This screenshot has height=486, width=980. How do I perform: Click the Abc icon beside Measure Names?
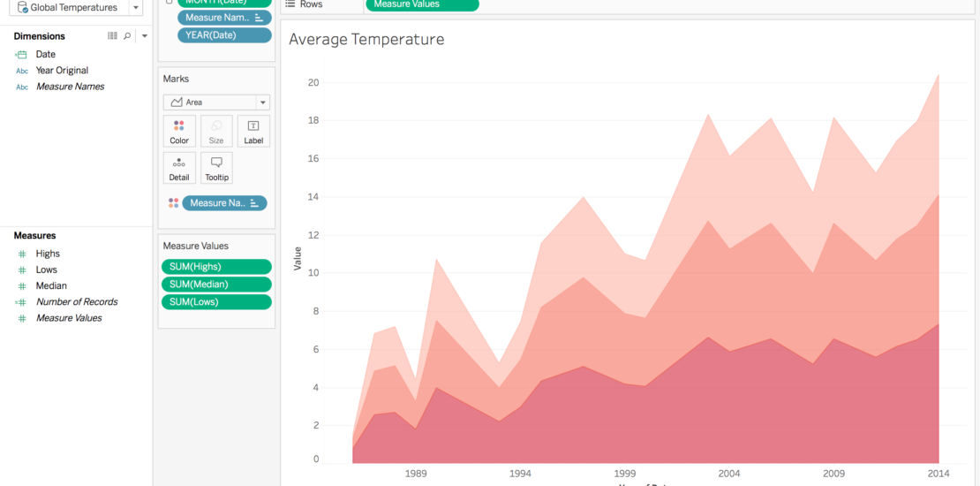(22, 87)
